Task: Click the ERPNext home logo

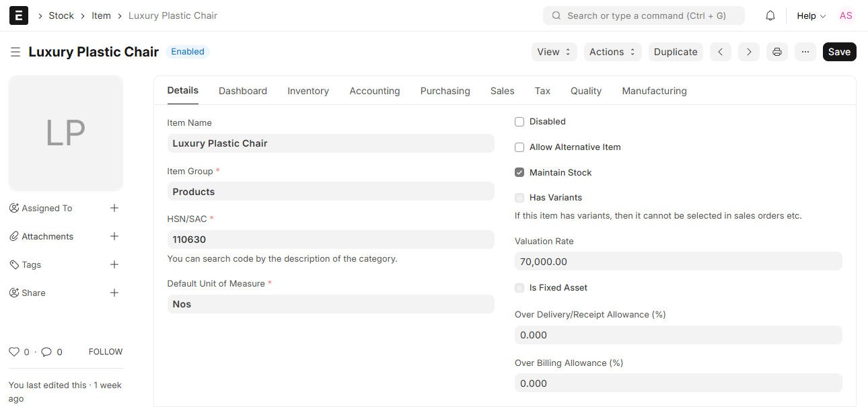Action: pyautogui.click(x=19, y=15)
